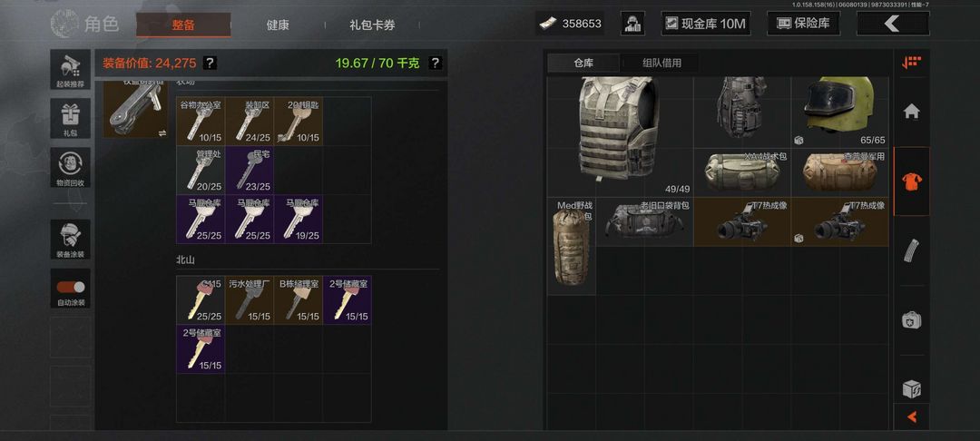Switch to the 礼包卡券 tab
Viewport: 980px width, 441px height.
click(x=372, y=25)
